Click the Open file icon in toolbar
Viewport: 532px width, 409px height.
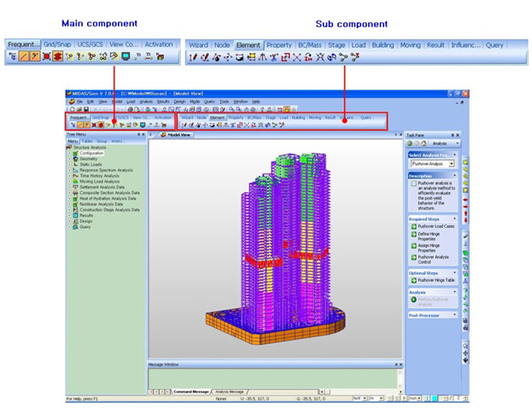coord(74,109)
